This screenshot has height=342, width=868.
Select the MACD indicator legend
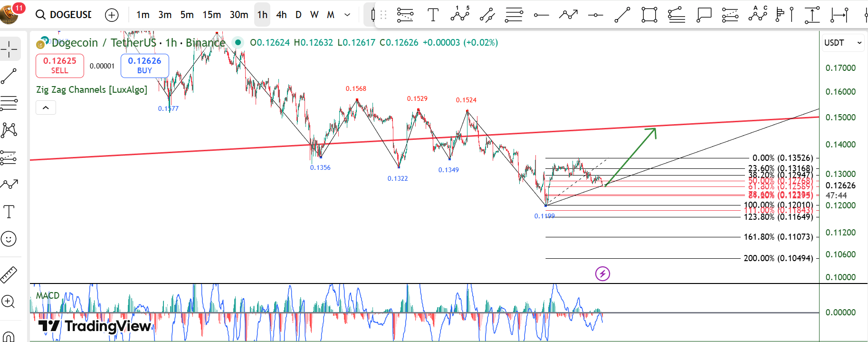(x=48, y=295)
